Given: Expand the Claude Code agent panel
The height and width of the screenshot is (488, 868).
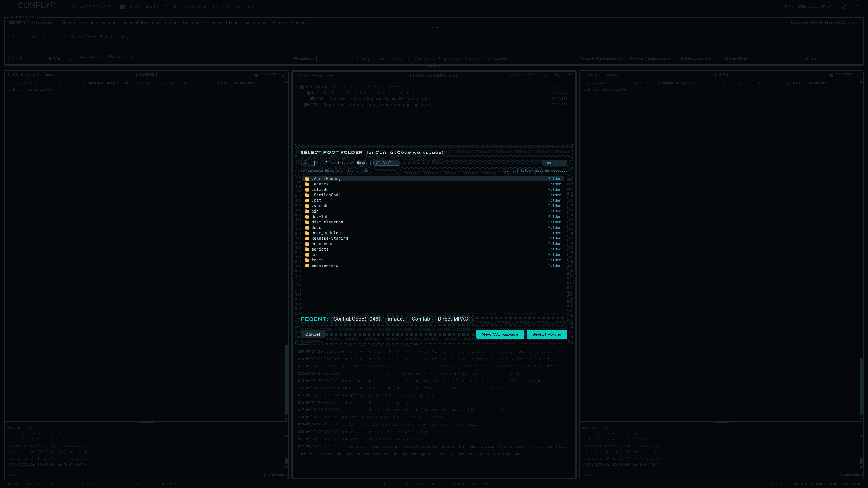Looking at the screenshot, I should point(284,75).
